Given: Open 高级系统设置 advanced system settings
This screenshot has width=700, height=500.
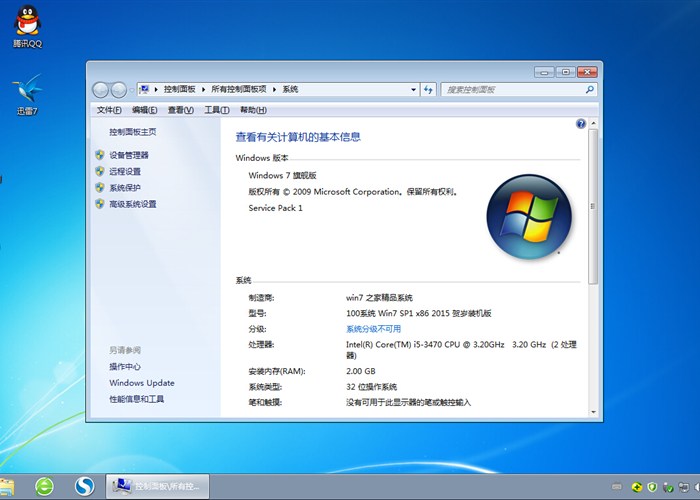Looking at the screenshot, I should [132, 204].
